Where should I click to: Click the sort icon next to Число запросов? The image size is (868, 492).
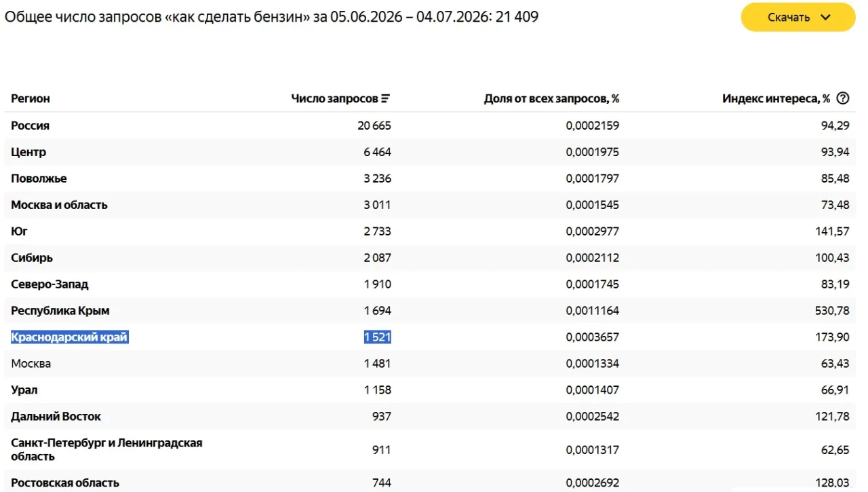(x=386, y=98)
